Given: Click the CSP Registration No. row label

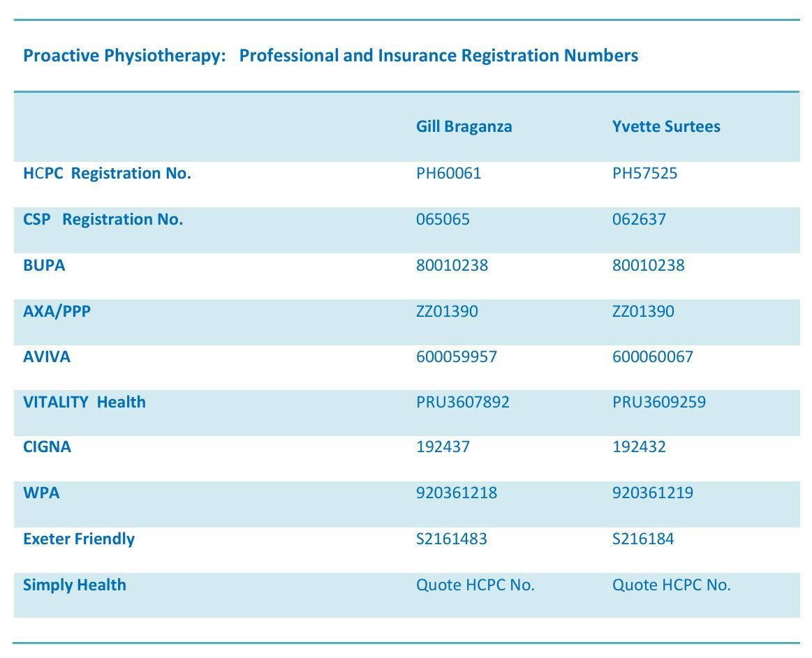Looking at the screenshot, I should point(103,219).
